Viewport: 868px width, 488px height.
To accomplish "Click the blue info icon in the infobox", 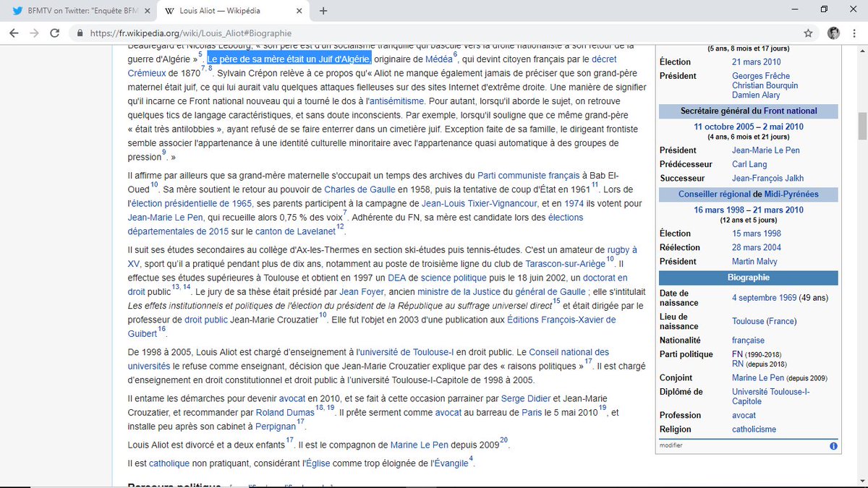I will tap(833, 446).
